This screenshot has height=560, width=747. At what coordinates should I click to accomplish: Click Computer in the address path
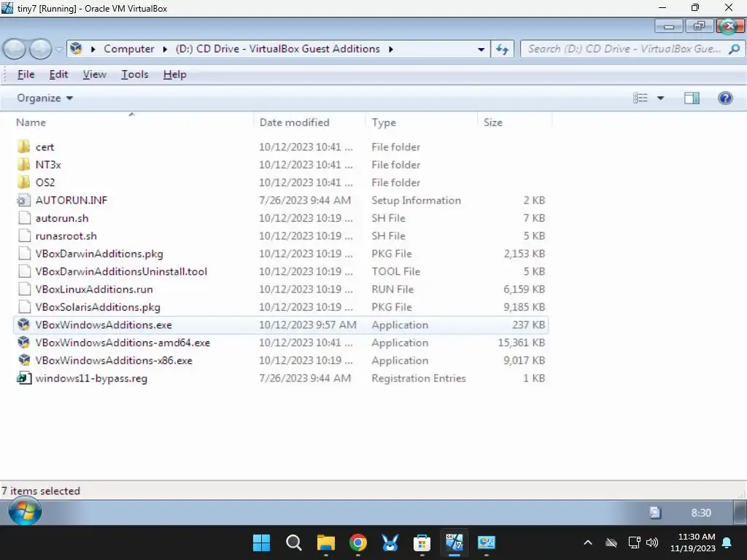click(x=128, y=49)
